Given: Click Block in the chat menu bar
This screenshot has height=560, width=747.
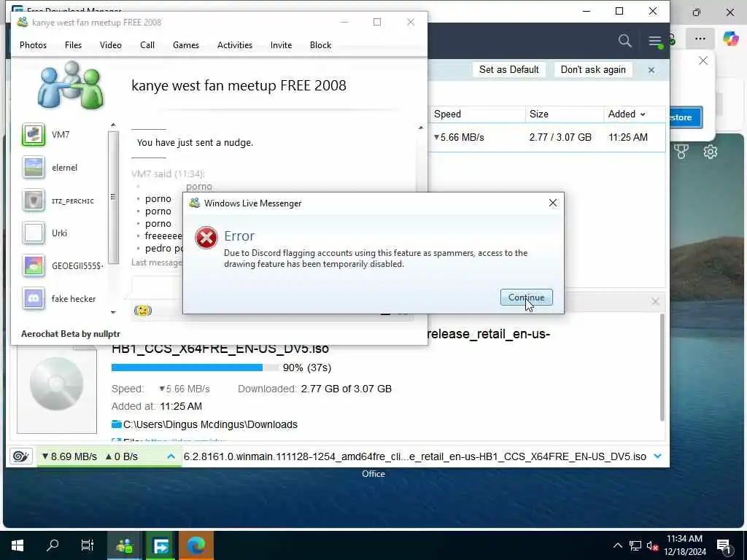Looking at the screenshot, I should coord(320,45).
